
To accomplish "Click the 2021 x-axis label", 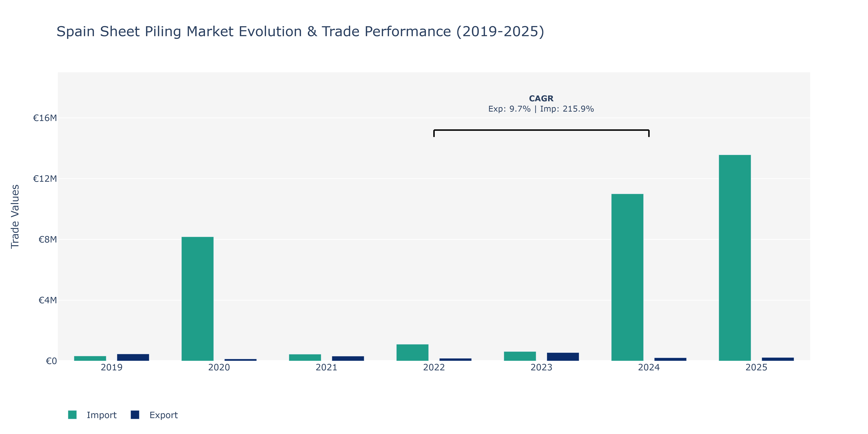I will click(x=327, y=367).
